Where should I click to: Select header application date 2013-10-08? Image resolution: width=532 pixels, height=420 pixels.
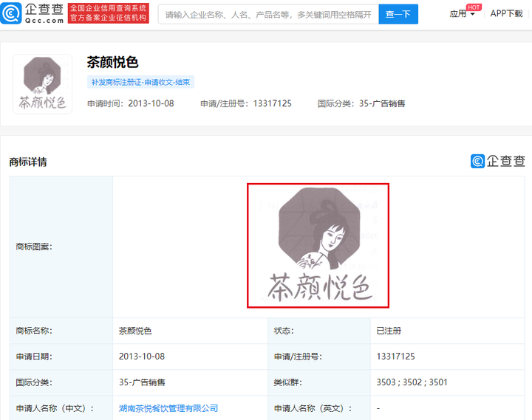point(151,103)
